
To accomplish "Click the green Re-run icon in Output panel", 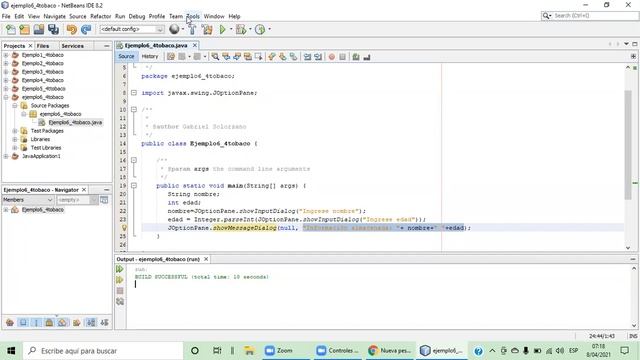I will coord(120,269).
